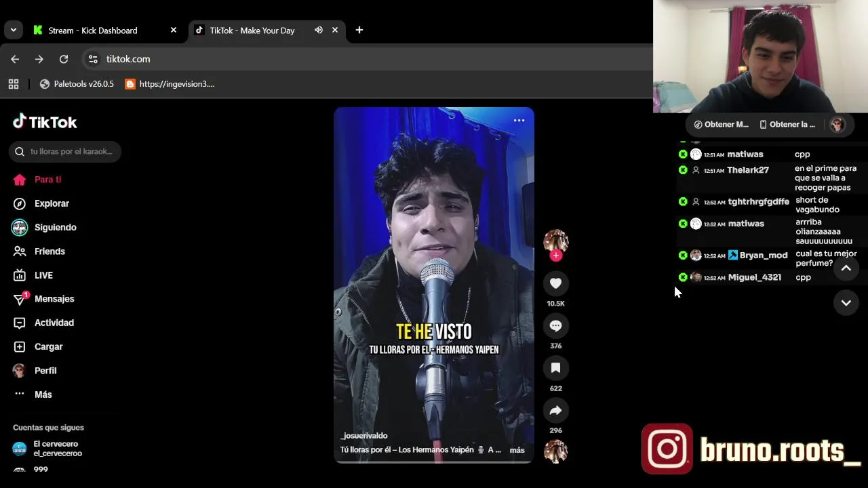Click Thelark27 chat username
The image size is (868, 488).
(748, 170)
